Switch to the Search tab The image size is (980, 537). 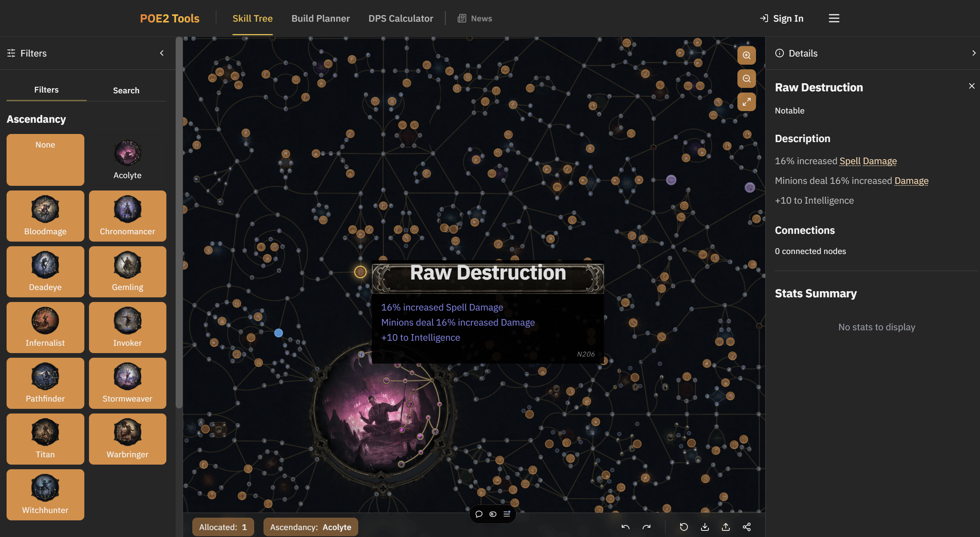(x=126, y=90)
